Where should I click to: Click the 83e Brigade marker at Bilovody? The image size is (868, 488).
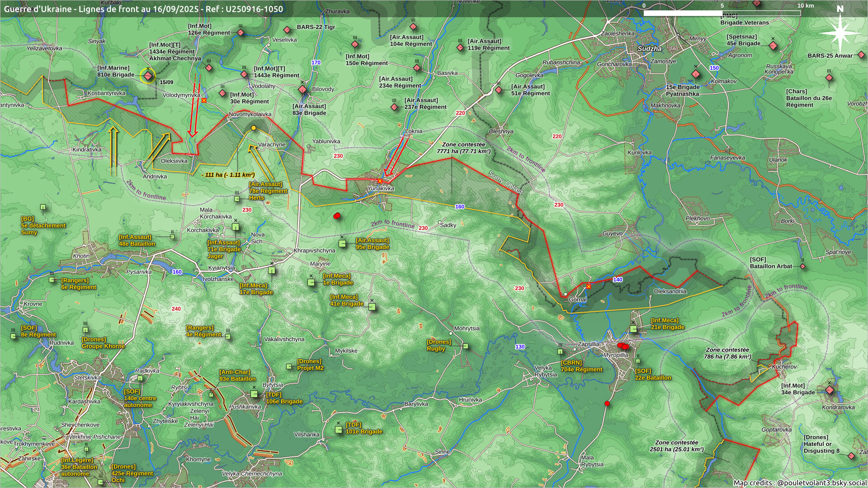(302, 89)
